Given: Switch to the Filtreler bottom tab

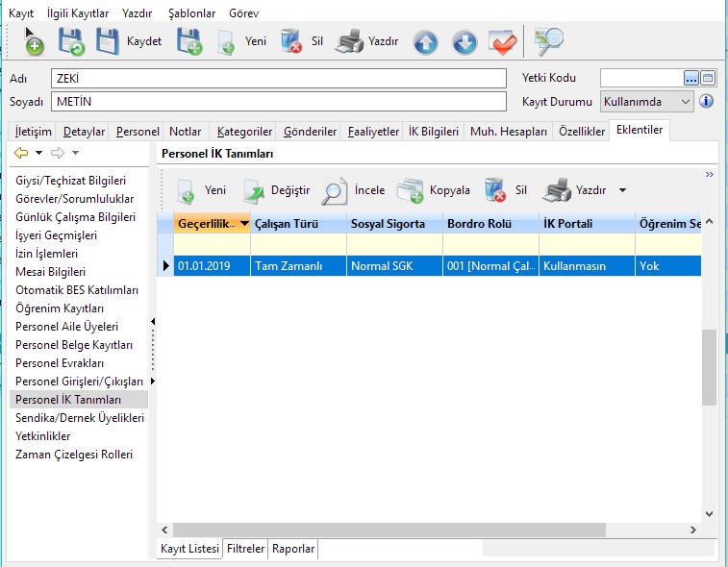Looking at the screenshot, I should (245, 549).
